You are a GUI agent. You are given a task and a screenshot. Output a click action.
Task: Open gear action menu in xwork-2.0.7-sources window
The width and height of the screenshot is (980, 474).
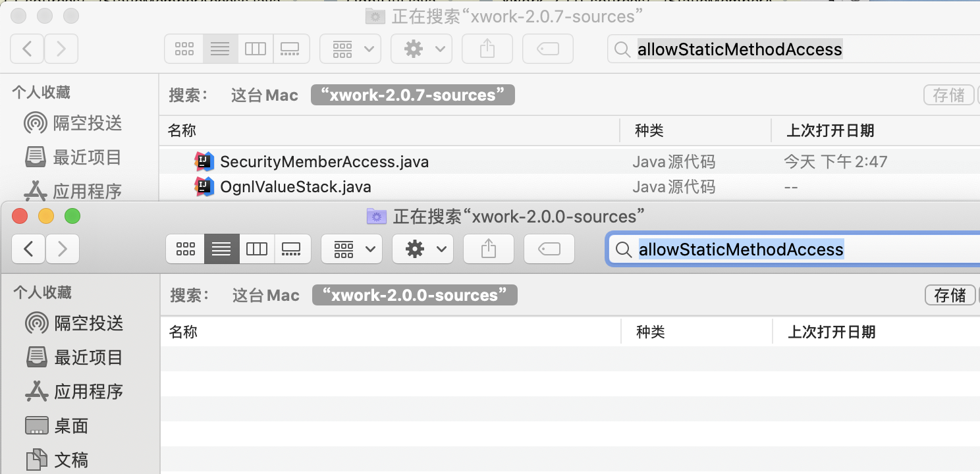click(422, 49)
